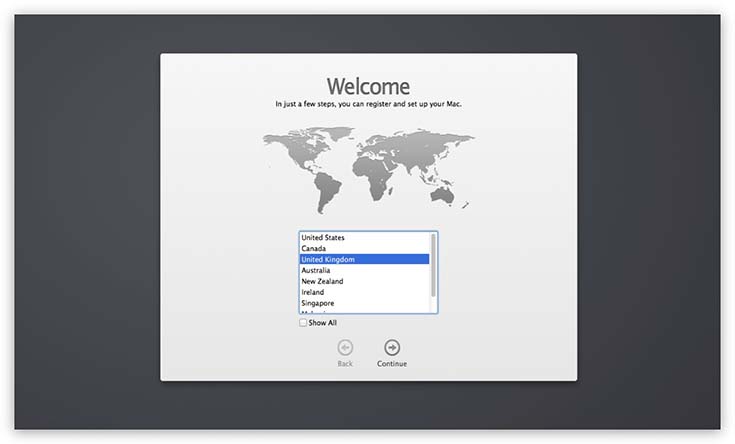Click the Continue arrow icon
This screenshot has width=735, height=444.
(x=392, y=347)
